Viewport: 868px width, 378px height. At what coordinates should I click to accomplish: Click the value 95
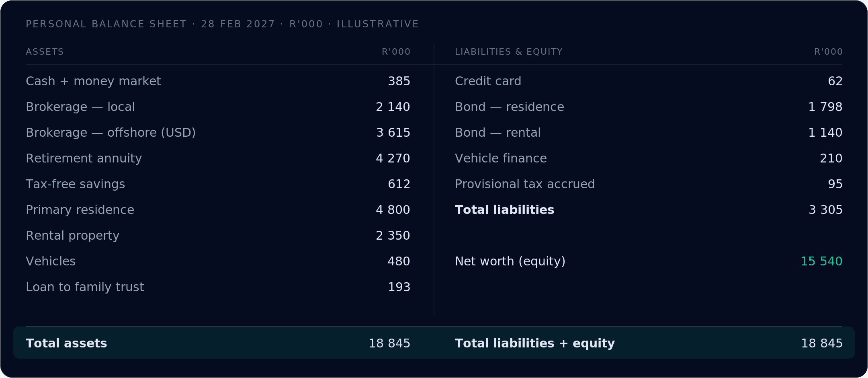click(x=835, y=184)
